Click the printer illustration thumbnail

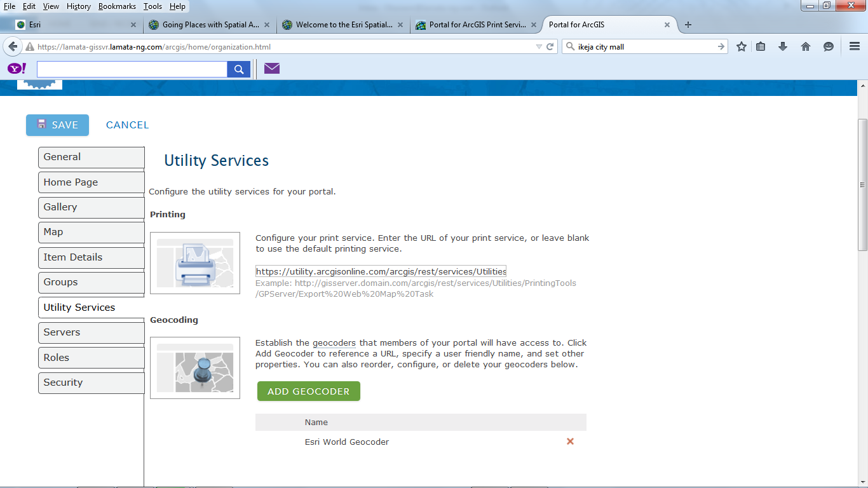[195, 263]
